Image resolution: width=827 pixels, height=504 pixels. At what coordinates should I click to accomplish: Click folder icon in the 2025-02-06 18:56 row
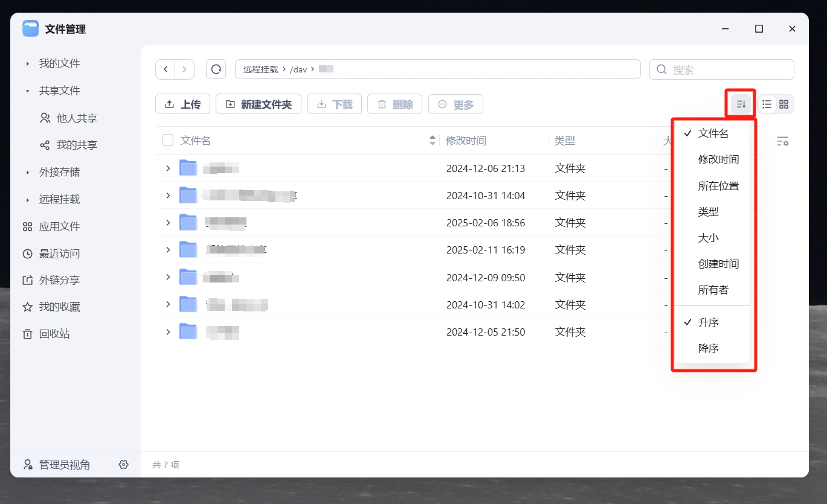click(188, 223)
